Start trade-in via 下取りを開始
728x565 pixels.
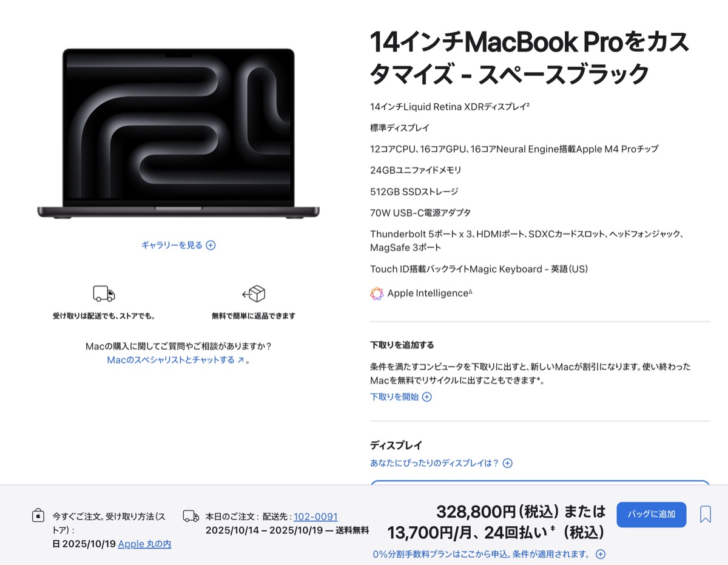tap(394, 397)
